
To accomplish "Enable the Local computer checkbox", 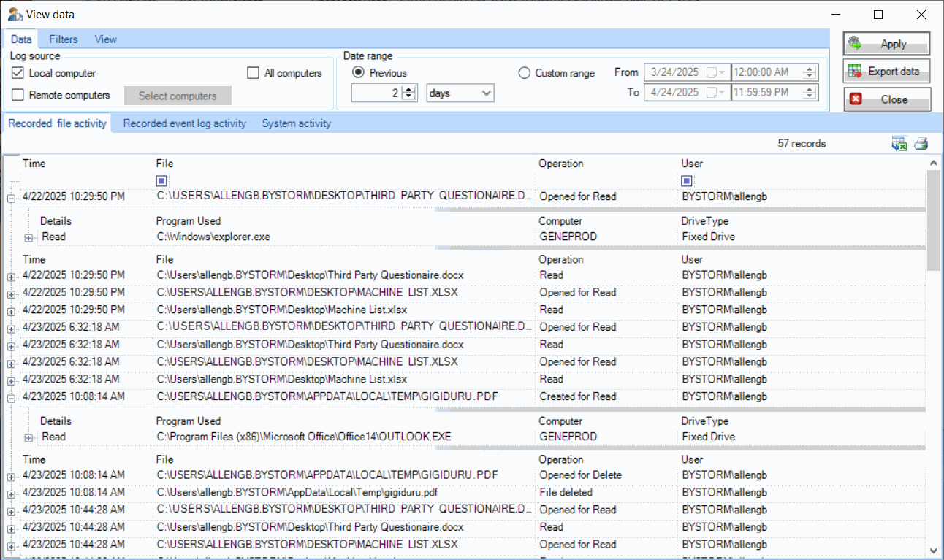I will pyautogui.click(x=18, y=73).
